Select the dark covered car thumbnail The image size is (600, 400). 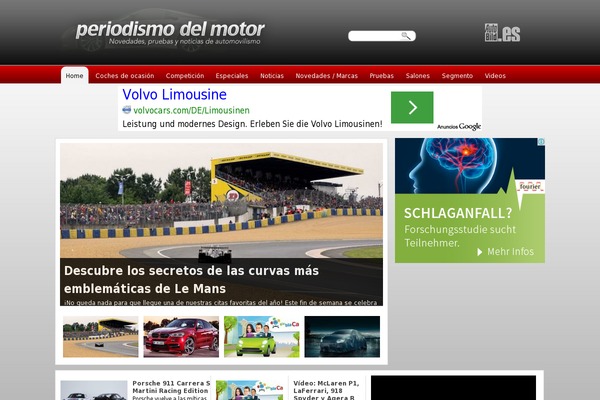coord(342,336)
